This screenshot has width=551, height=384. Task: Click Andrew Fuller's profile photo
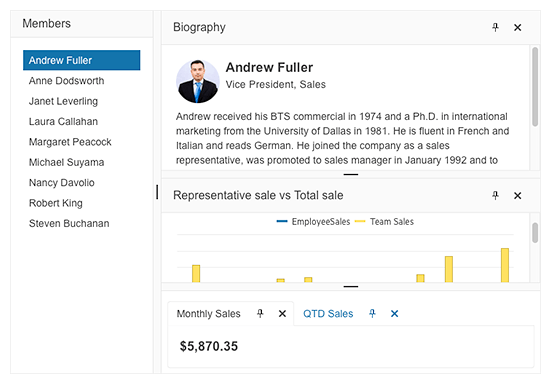point(197,82)
